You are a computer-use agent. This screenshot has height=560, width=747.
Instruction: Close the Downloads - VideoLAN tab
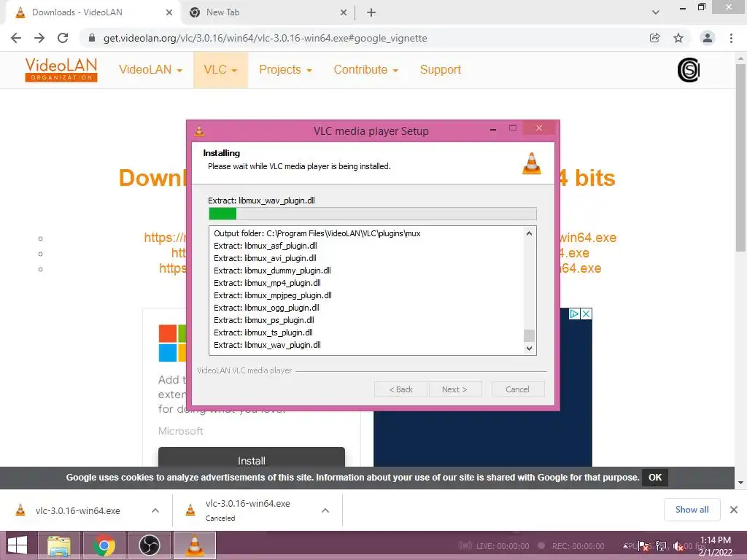(x=169, y=12)
